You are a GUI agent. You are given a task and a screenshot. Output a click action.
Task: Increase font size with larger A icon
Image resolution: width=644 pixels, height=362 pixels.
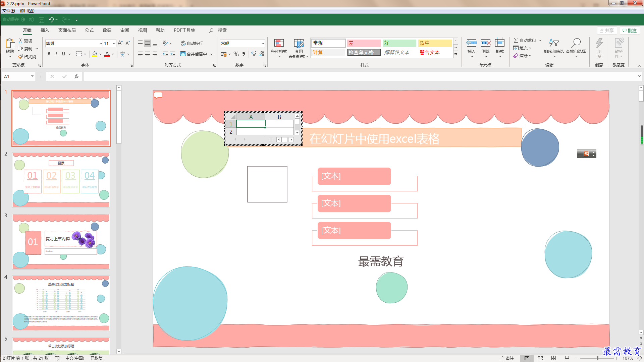tap(120, 43)
